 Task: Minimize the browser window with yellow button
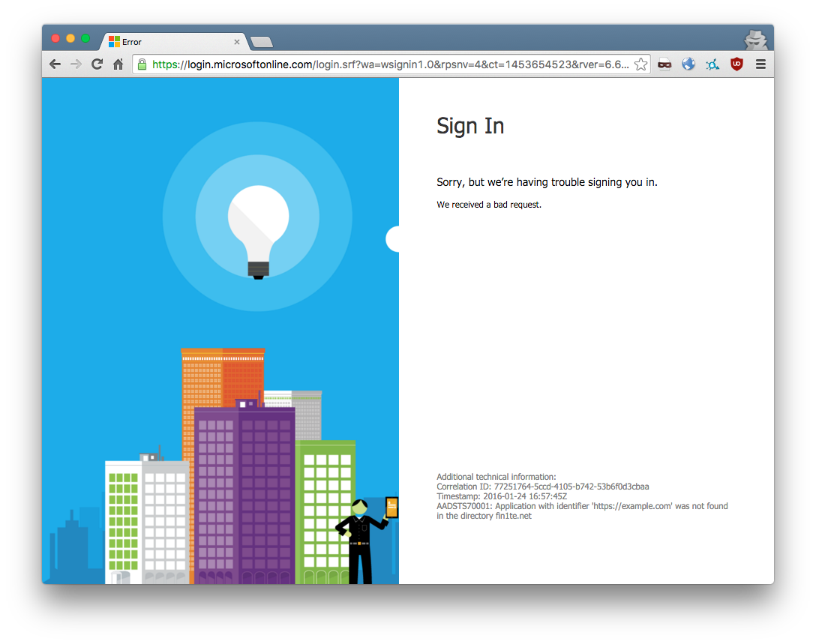[70, 38]
